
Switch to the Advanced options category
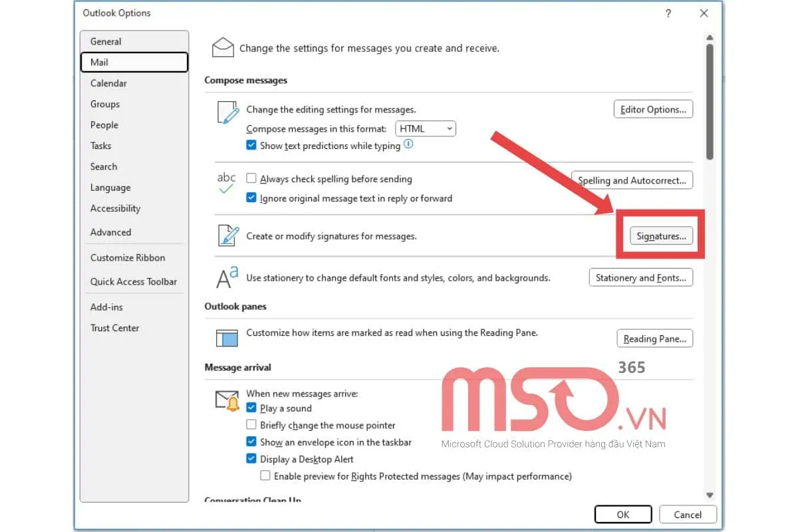click(110, 232)
